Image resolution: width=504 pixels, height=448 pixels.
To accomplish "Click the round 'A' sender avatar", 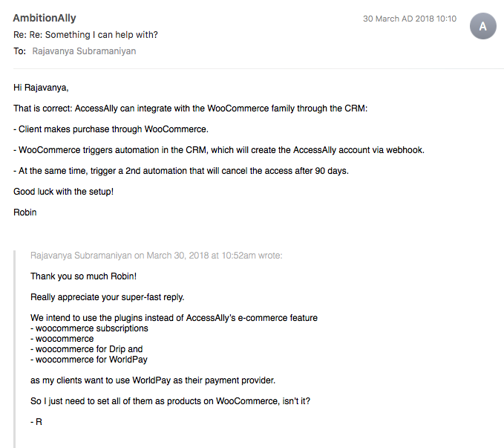I will click(482, 26).
